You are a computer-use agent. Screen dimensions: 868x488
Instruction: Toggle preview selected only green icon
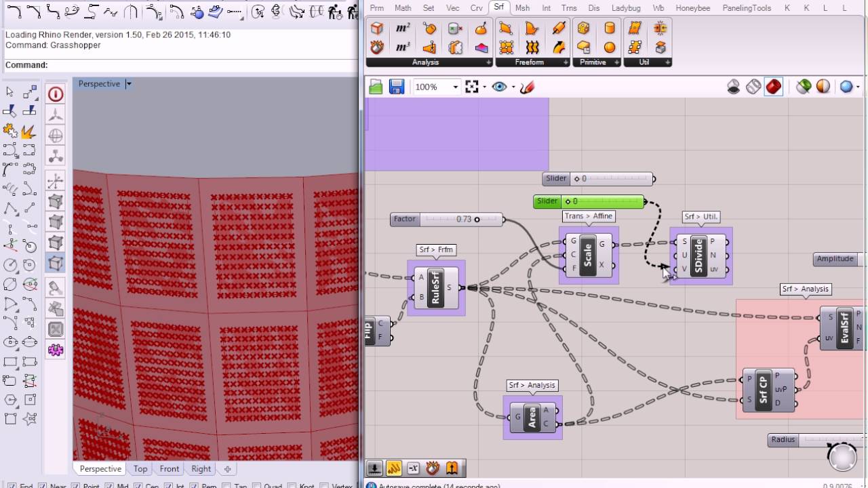[x=804, y=87]
